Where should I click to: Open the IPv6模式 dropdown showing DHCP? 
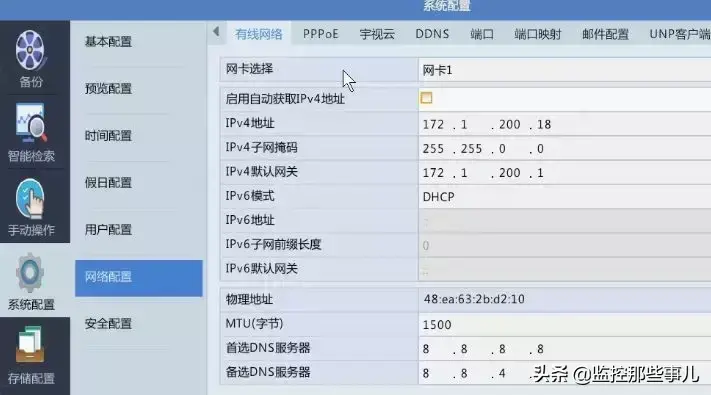coord(565,196)
